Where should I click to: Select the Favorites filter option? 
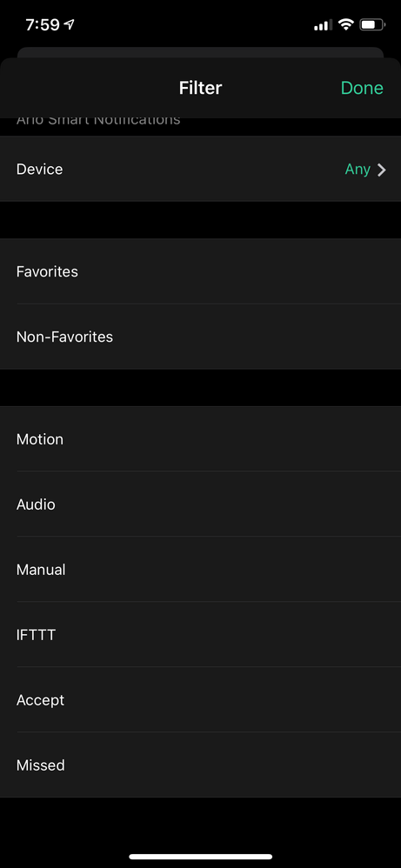[x=200, y=271]
